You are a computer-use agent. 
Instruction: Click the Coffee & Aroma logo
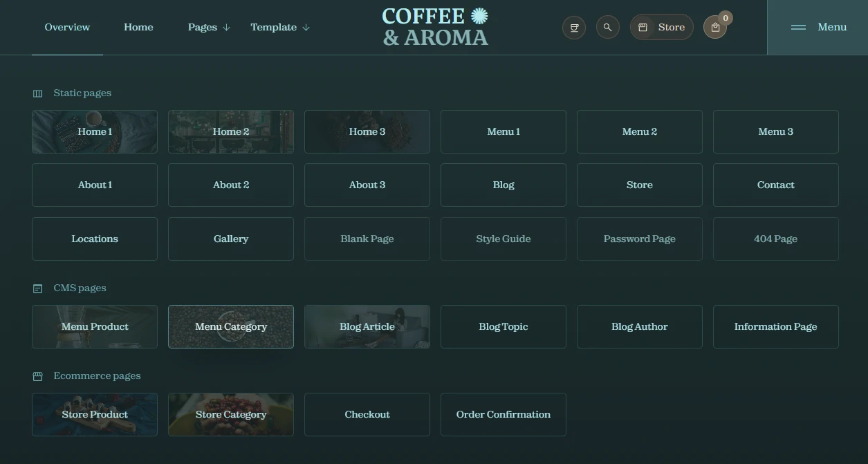tap(435, 27)
